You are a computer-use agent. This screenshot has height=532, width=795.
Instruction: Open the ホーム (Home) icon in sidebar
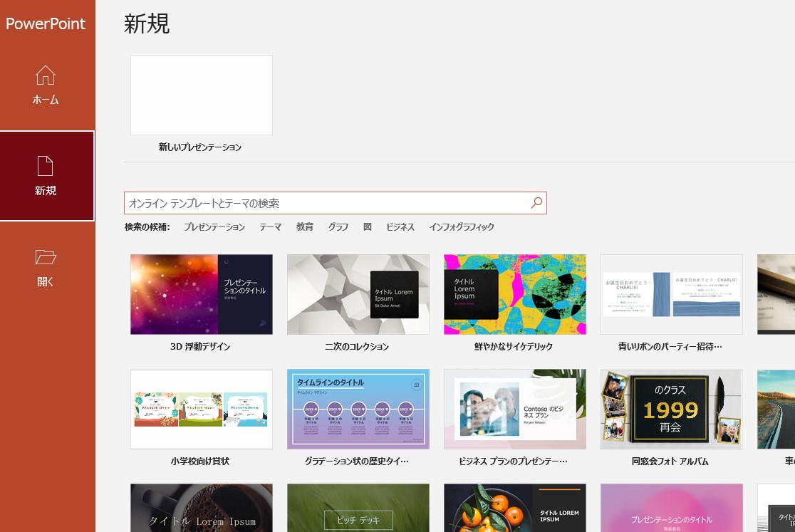pyautogui.click(x=46, y=75)
